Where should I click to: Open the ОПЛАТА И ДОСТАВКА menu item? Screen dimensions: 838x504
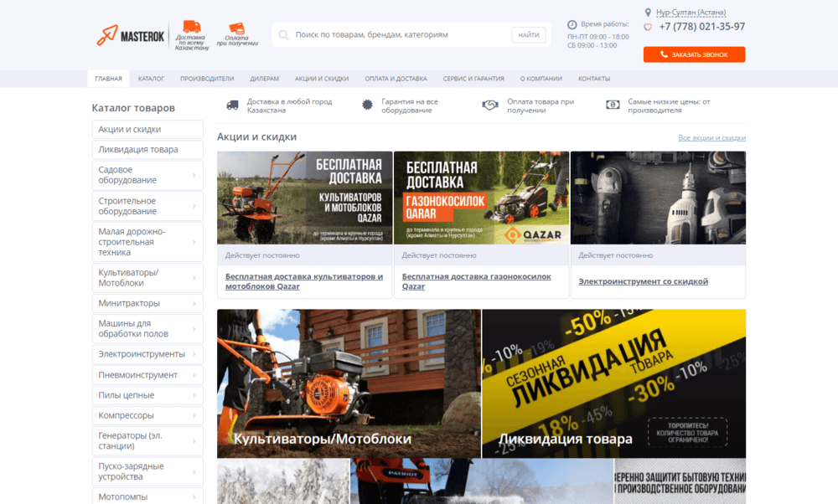pyautogui.click(x=396, y=79)
